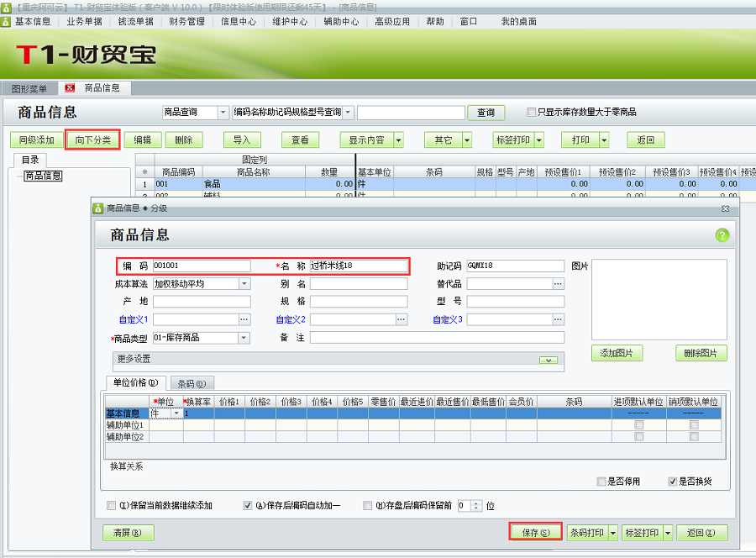Tick 销项默认单位 checkbox for 辅助单位2
756x558 pixels.
694,436
